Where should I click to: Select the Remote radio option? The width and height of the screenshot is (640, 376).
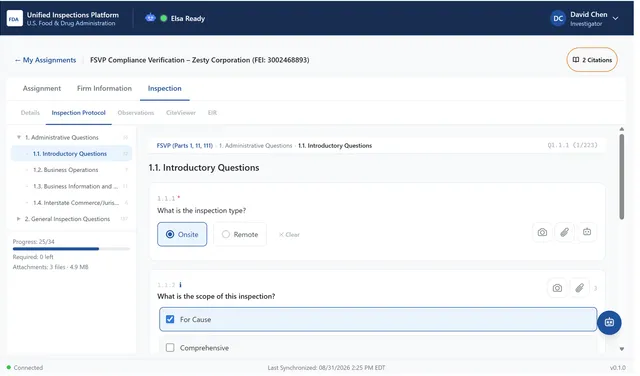[240, 234]
